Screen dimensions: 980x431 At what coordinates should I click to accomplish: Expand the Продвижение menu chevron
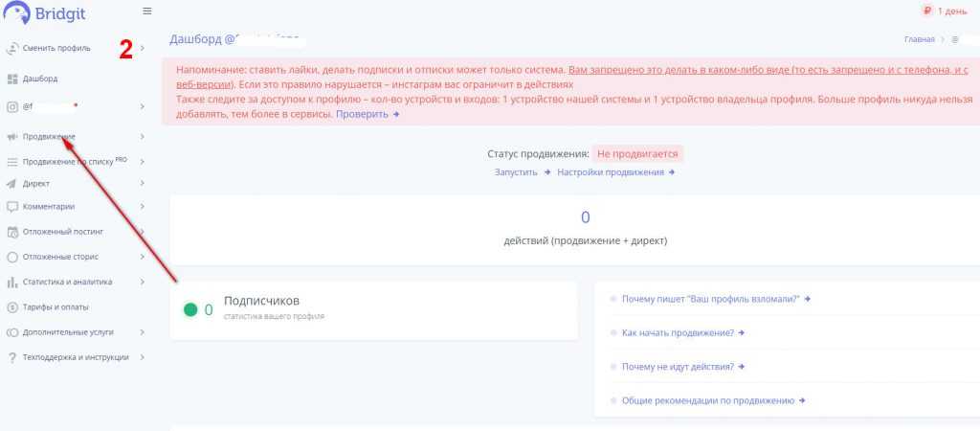[142, 137]
